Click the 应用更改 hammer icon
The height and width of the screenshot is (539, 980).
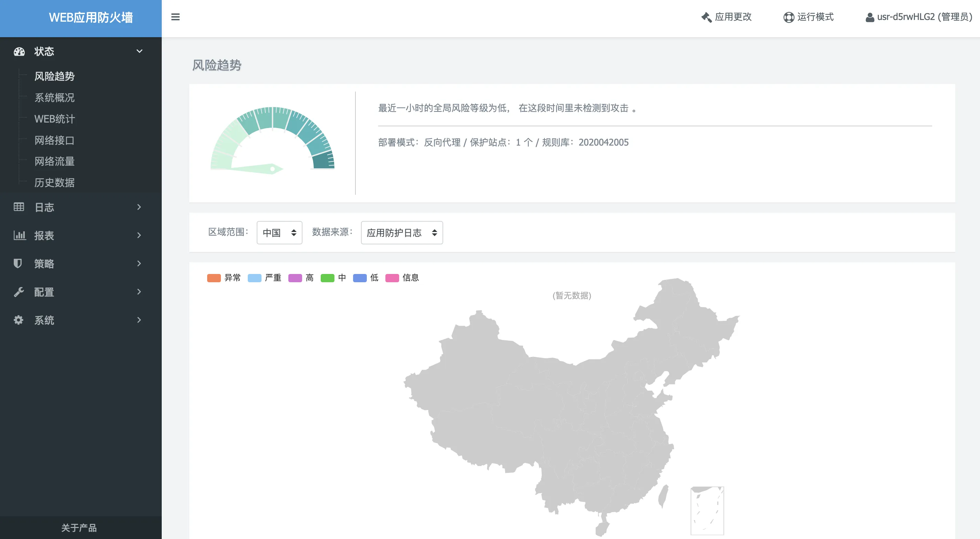click(706, 17)
